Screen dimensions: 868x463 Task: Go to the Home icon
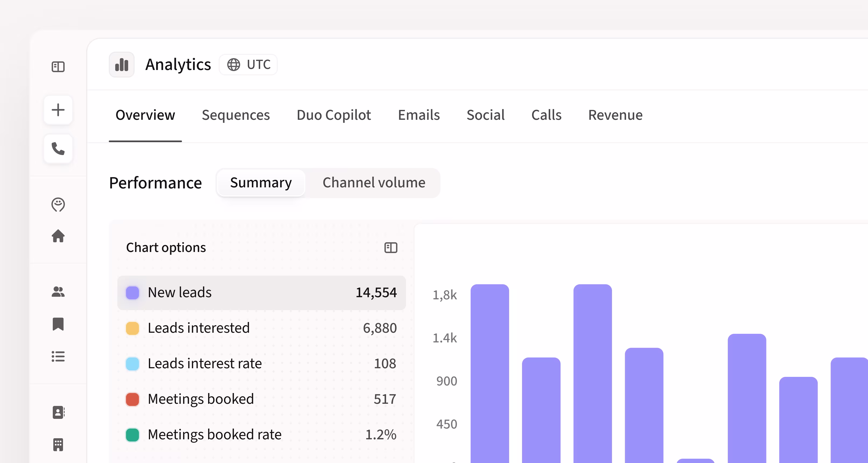click(58, 236)
